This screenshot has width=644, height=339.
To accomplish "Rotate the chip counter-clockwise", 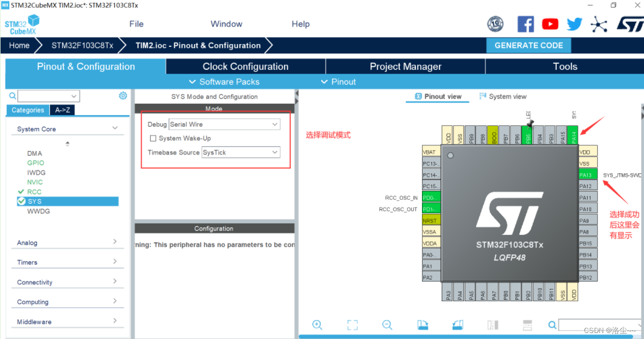I will click(458, 325).
